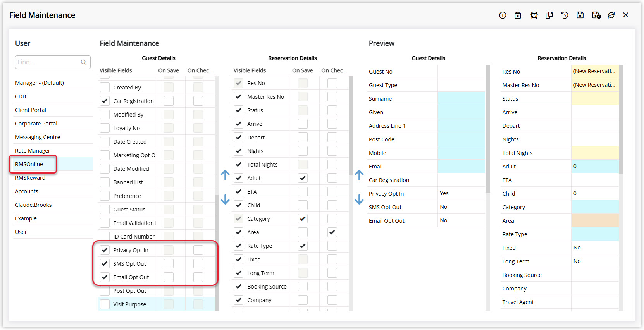Close Field Maintenance with the X icon
This screenshot has width=644, height=330.
[x=625, y=15]
